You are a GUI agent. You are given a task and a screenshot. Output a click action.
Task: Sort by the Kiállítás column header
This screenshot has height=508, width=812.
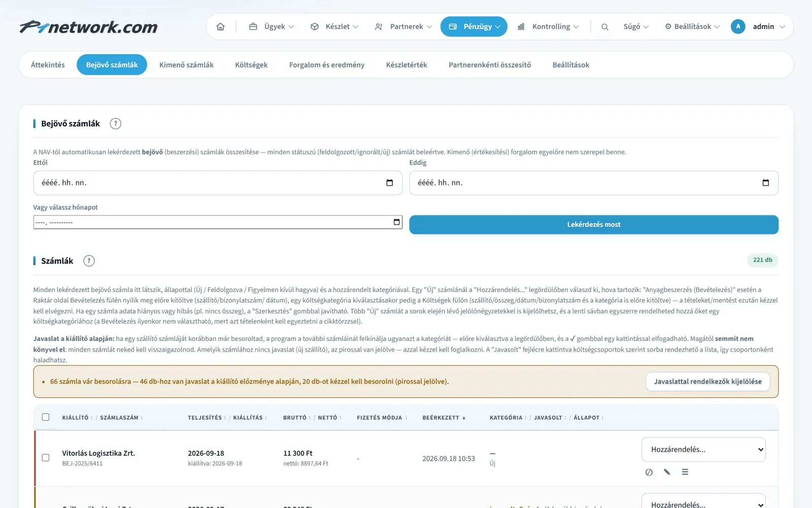click(250, 418)
